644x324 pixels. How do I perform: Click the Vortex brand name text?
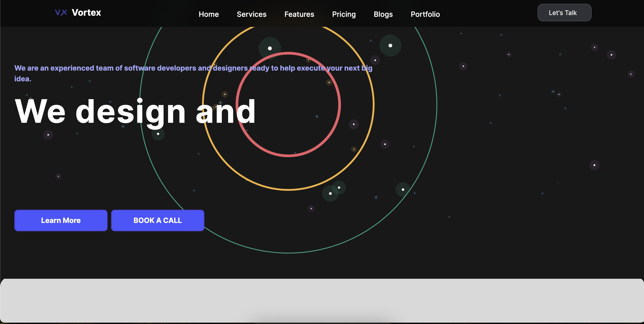pos(86,12)
